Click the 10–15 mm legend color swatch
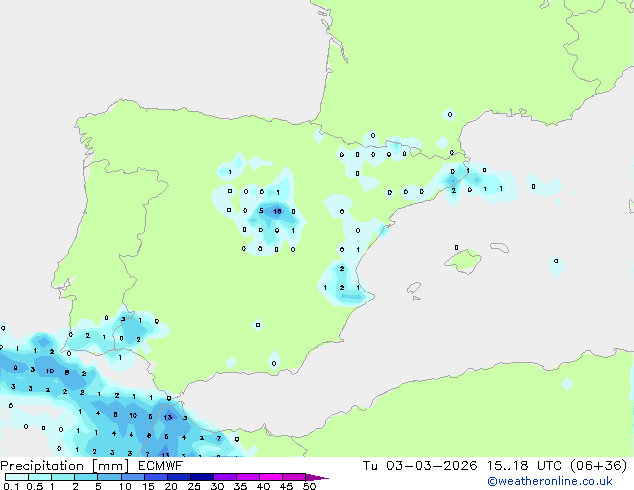The height and width of the screenshot is (490, 634). pyautogui.click(x=133, y=477)
